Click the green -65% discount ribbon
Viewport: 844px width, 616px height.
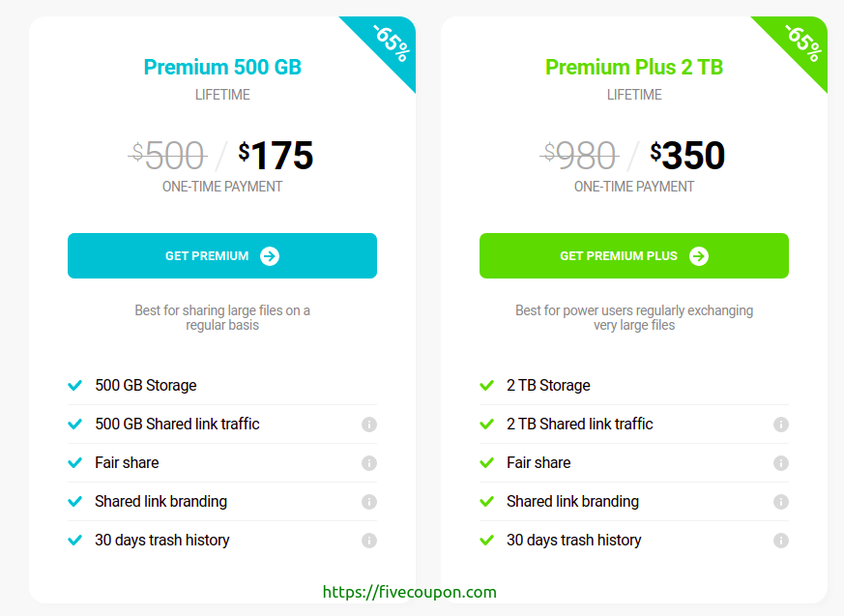[x=802, y=44]
